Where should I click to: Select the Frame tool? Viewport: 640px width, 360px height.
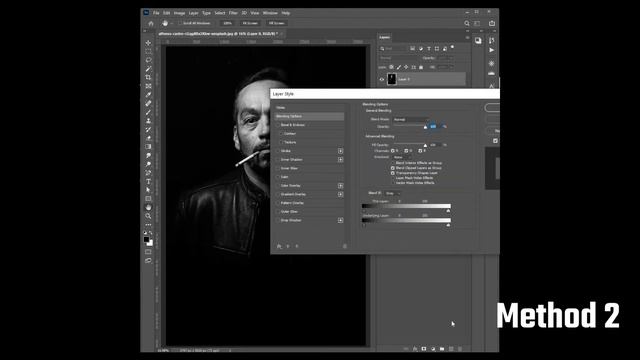point(148,86)
